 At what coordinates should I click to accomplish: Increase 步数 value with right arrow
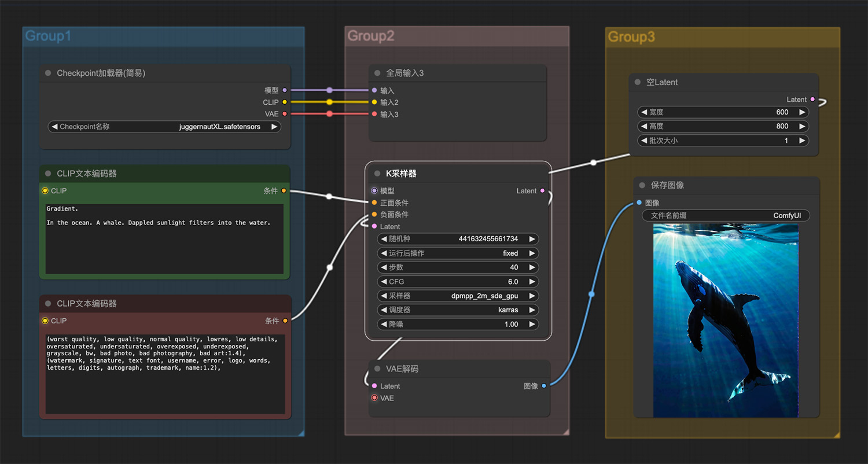point(532,267)
